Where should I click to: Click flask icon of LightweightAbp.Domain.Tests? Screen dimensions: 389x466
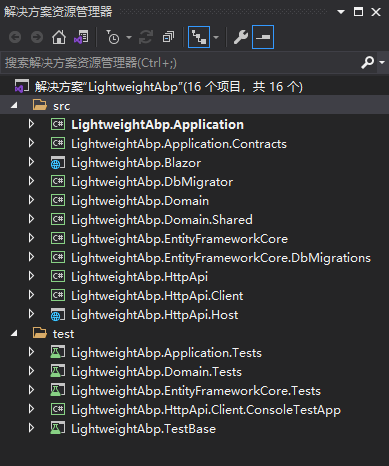58,371
